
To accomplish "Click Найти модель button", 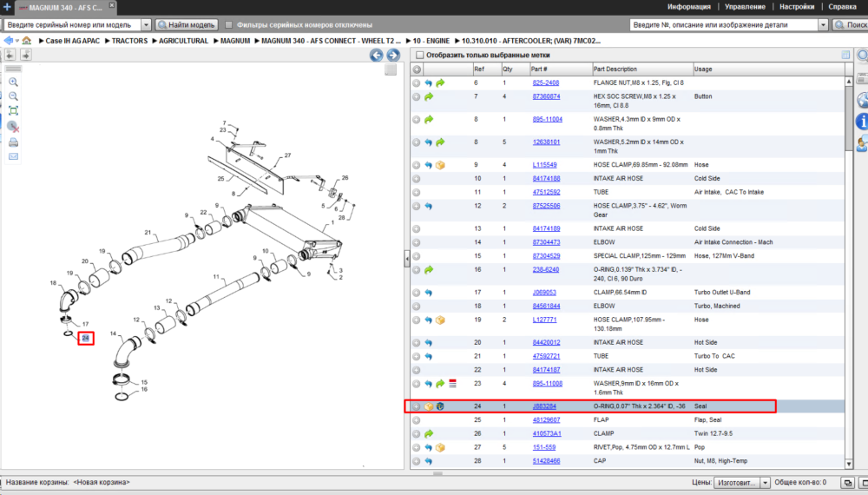I will (x=187, y=25).
